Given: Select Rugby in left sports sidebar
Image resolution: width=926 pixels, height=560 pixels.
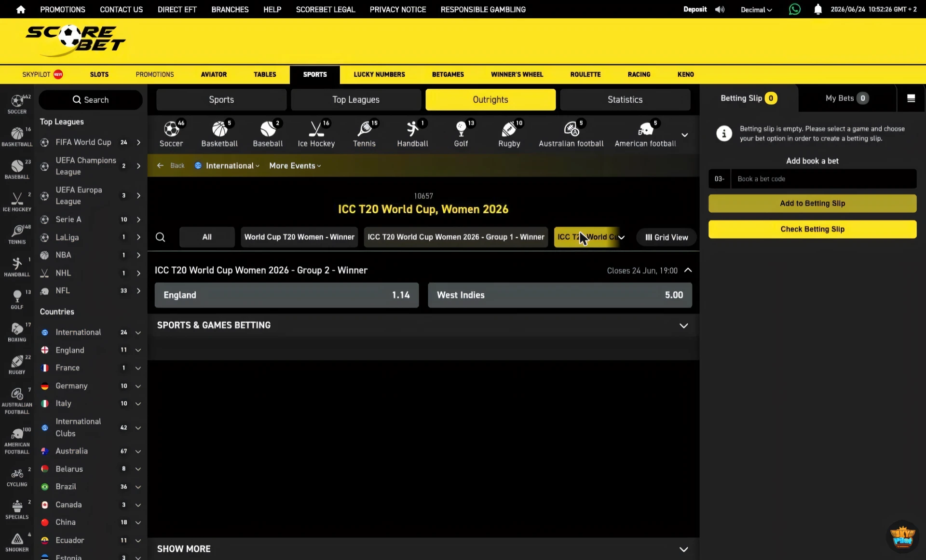Looking at the screenshot, I should click(17, 364).
